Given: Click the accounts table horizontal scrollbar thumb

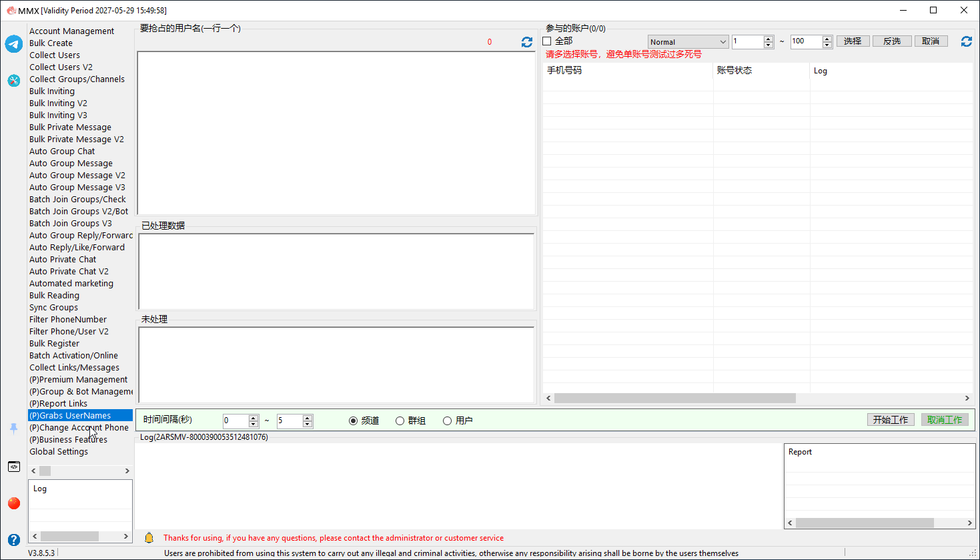Looking at the screenshot, I should coord(674,398).
